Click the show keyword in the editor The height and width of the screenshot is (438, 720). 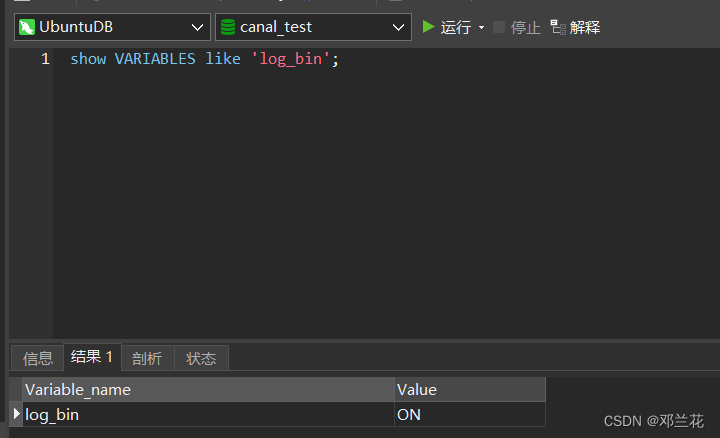click(88, 59)
